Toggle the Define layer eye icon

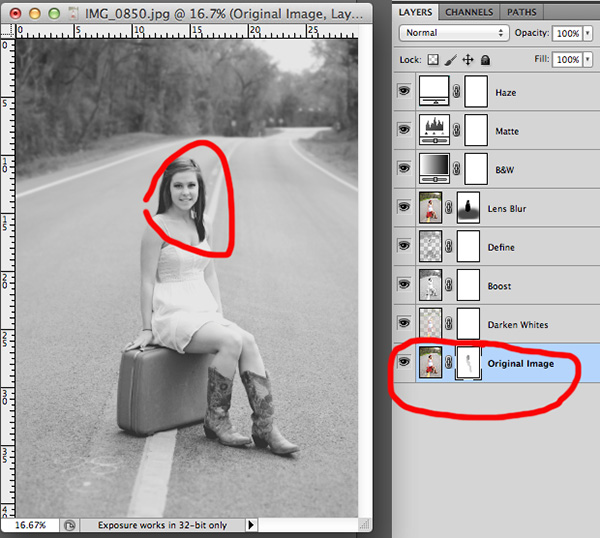(x=404, y=245)
